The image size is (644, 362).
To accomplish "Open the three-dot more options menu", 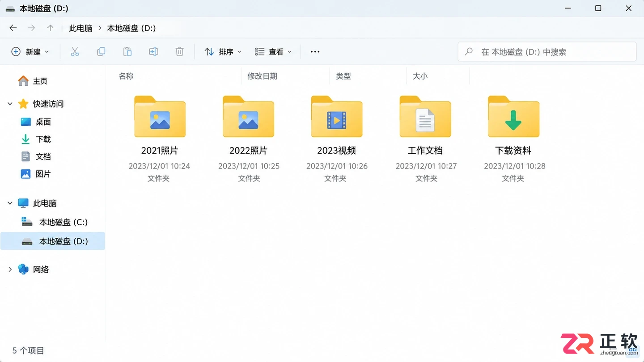I will (x=315, y=52).
